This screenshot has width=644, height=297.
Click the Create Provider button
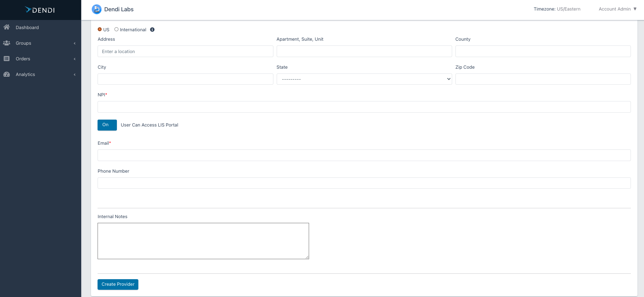(118, 284)
